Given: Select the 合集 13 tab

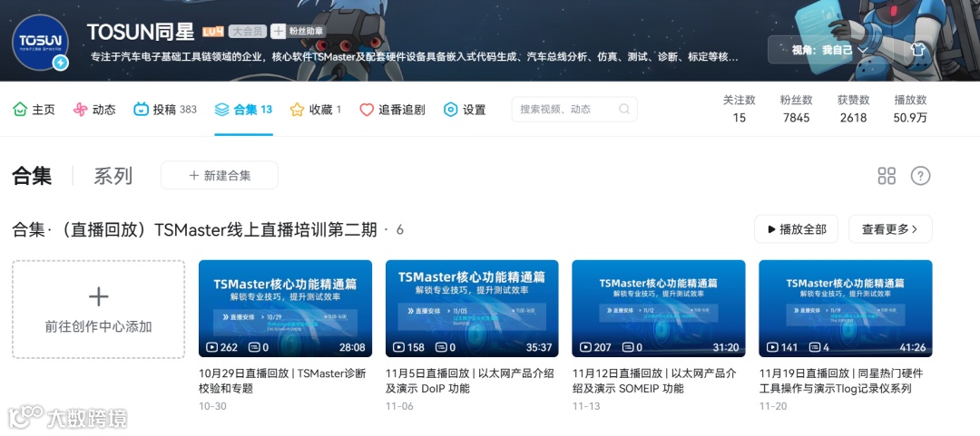Looking at the screenshot, I should click(x=243, y=110).
